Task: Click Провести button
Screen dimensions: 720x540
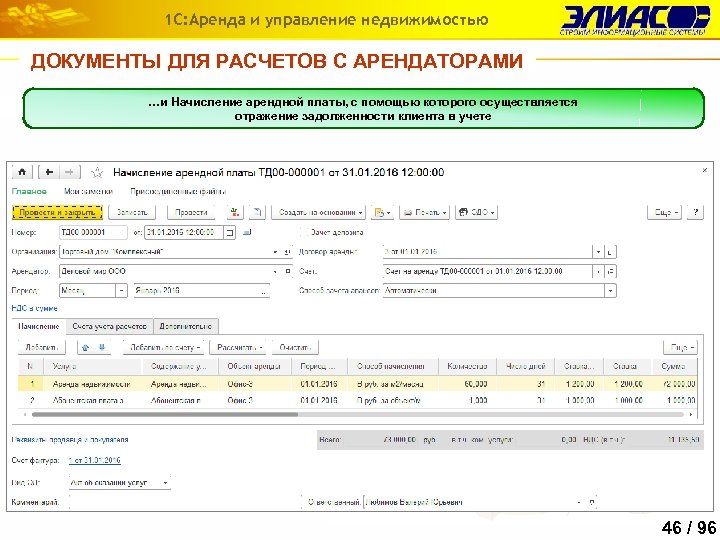Action: coord(191,212)
